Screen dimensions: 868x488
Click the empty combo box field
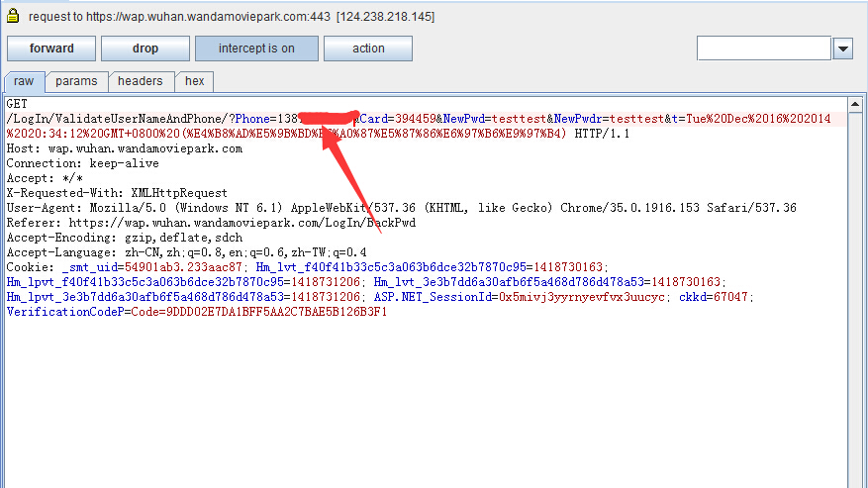(x=764, y=49)
